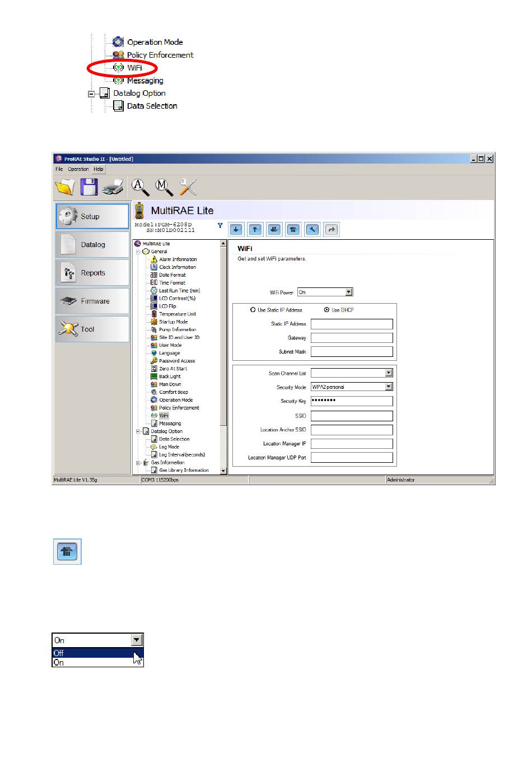The image size is (532, 767).
Task: Click the up-arrow button in the MultiRAE toolbar
Action: [x=255, y=229]
